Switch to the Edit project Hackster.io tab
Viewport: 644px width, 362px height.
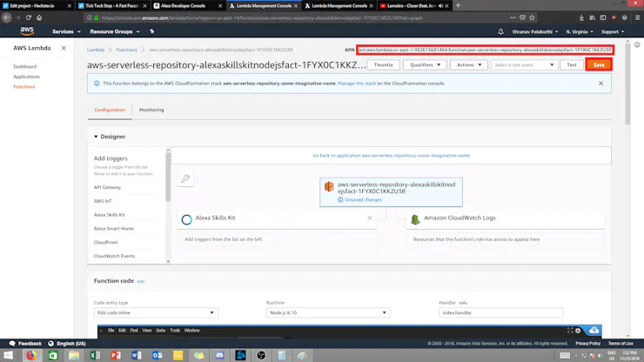33,6
